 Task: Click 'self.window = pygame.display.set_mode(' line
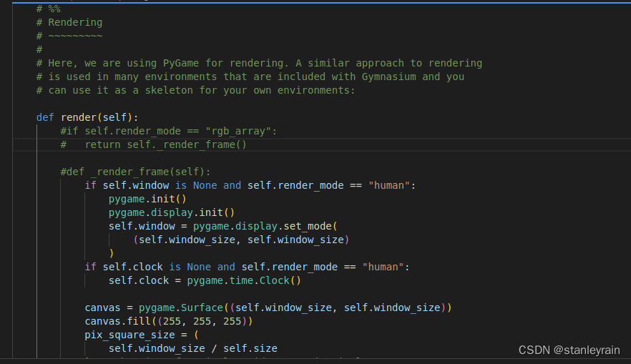click(223, 226)
